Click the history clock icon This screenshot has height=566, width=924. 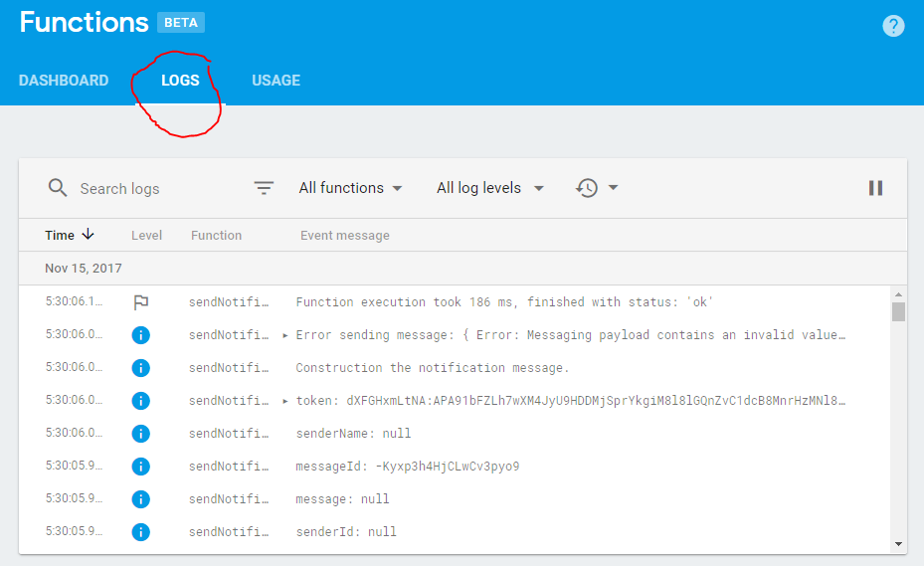pyautogui.click(x=587, y=188)
